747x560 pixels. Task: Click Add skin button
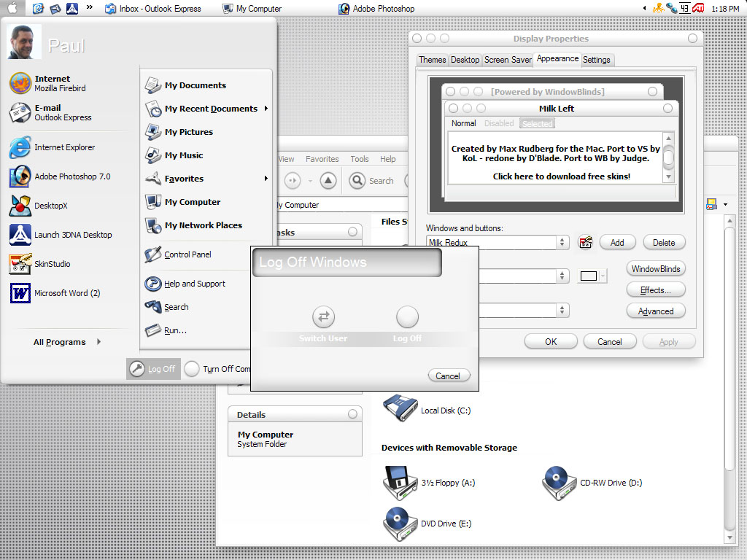pyautogui.click(x=617, y=242)
